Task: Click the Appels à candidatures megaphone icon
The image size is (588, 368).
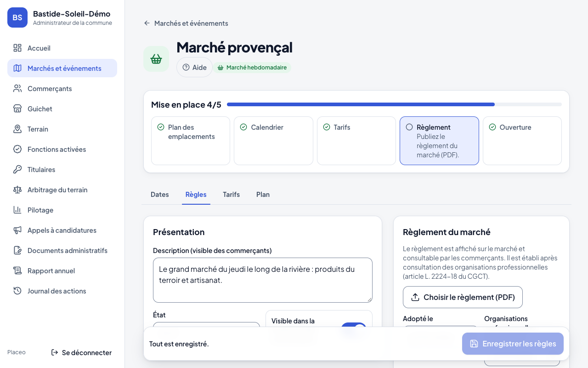Action: 17,230
